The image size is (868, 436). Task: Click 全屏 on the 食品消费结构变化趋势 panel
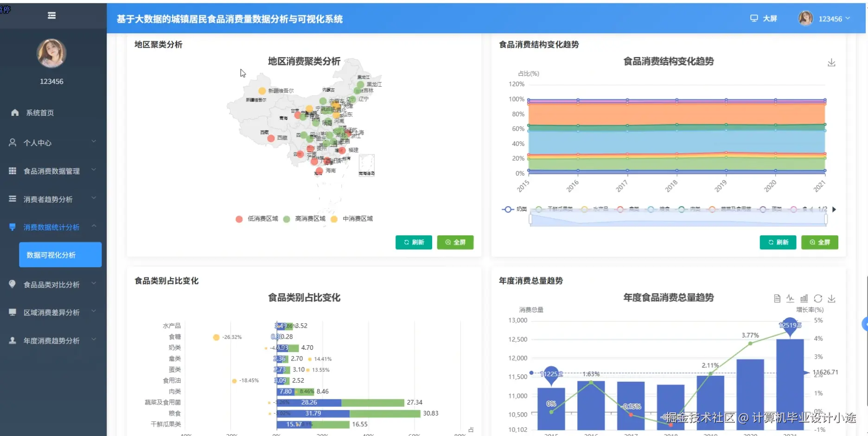(x=819, y=242)
